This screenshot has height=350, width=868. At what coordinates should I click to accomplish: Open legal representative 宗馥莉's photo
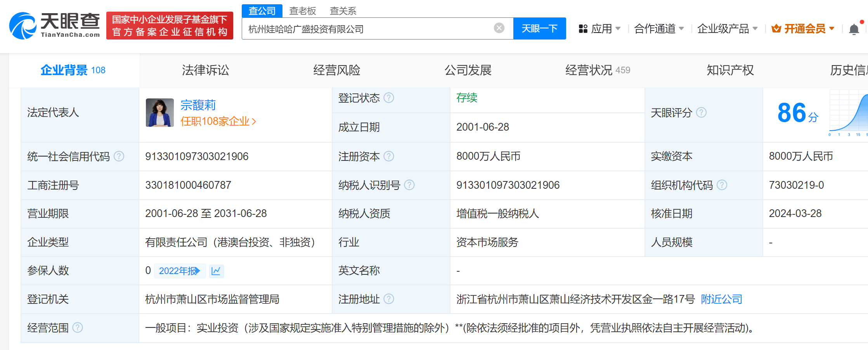(x=159, y=112)
